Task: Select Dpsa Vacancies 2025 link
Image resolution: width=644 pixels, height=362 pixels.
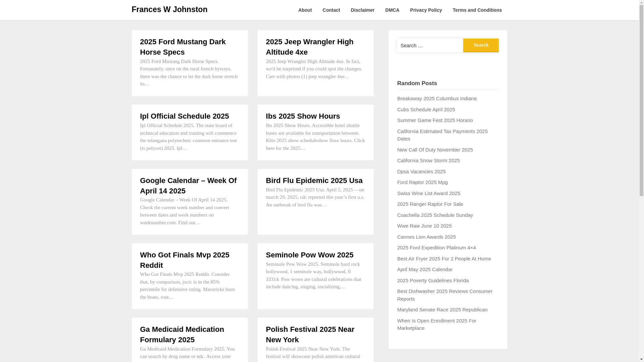Action: click(x=421, y=172)
